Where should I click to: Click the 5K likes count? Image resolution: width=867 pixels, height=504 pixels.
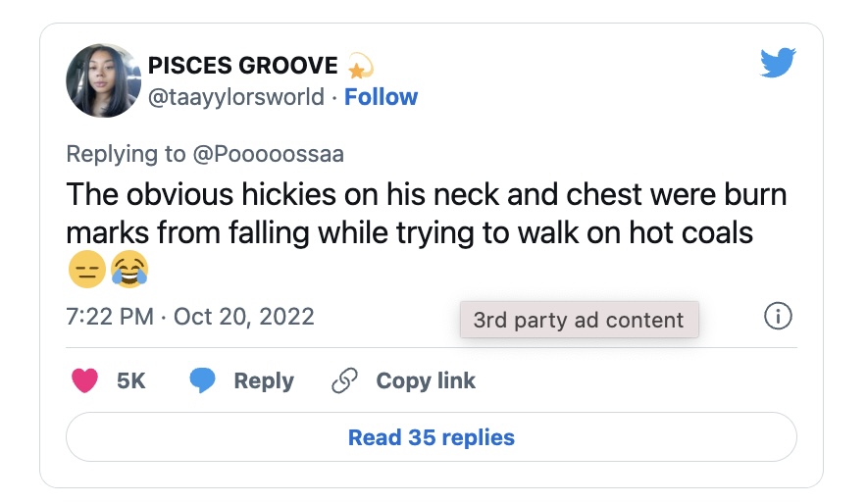130,380
